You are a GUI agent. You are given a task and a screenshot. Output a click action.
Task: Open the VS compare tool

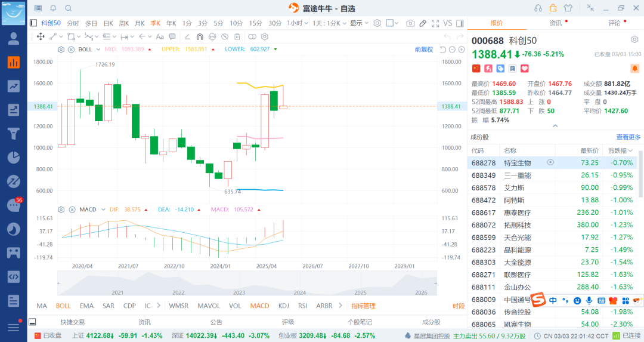447,23
